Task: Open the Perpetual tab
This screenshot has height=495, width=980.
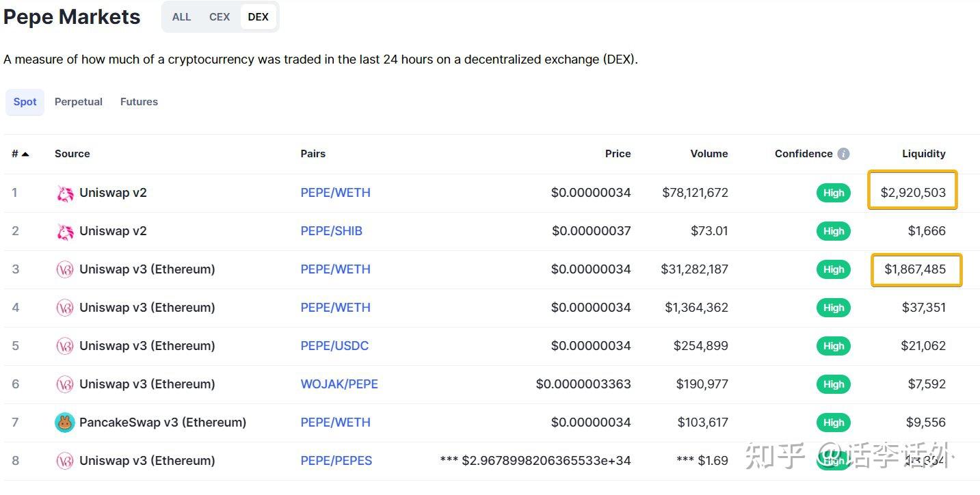Action: pyautogui.click(x=79, y=102)
